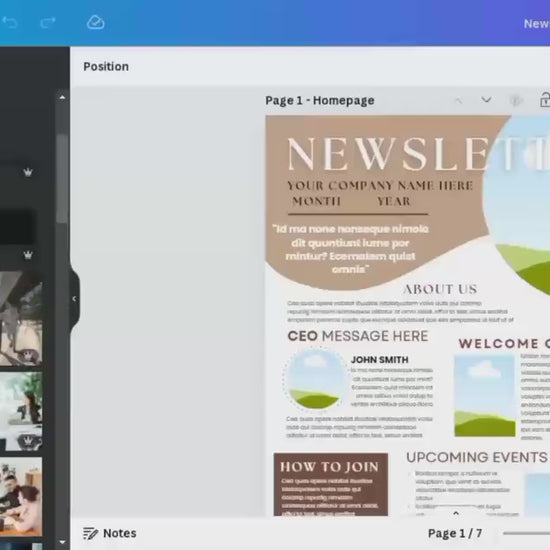Collapse the side panel with the arrow handle

(74, 299)
